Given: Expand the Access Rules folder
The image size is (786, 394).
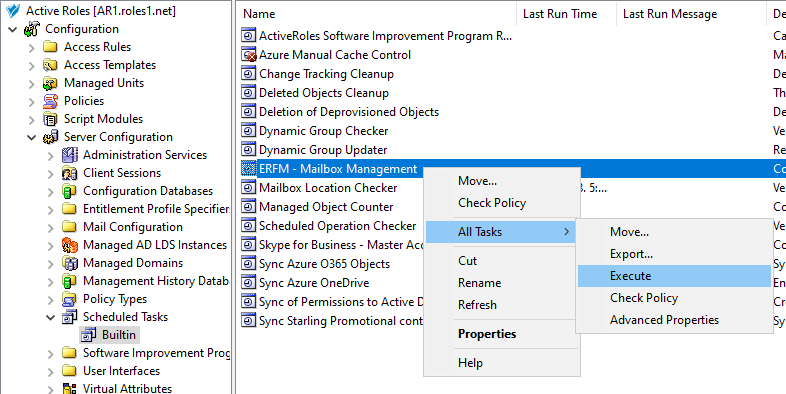Looking at the screenshot, I should [x=32, y=47].
